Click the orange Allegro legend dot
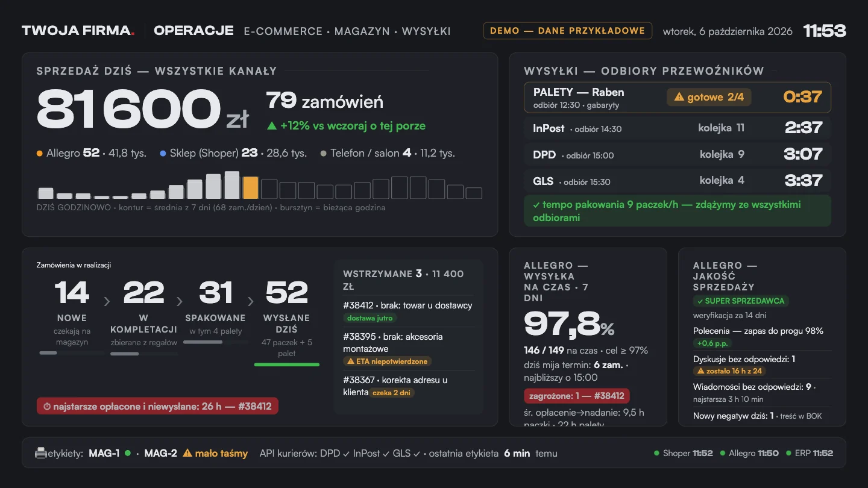Screen dimensions: 868x488 coord(40,154)
